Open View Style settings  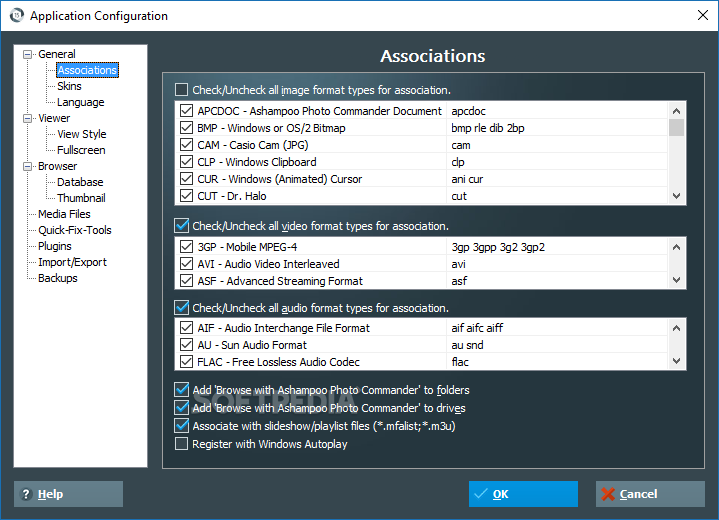[82, 134]
